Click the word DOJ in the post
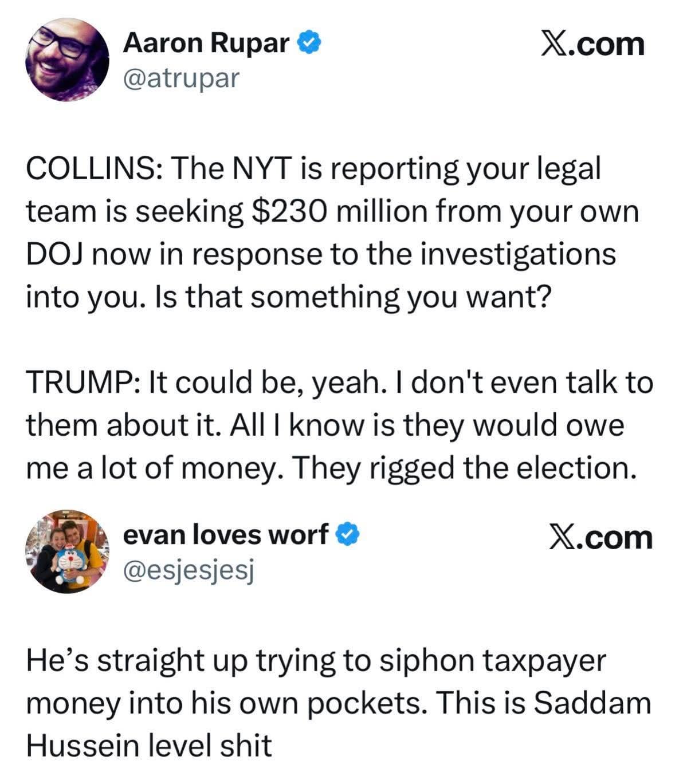The height and width of the screenshot is (784, 691). tap(55, 254)
